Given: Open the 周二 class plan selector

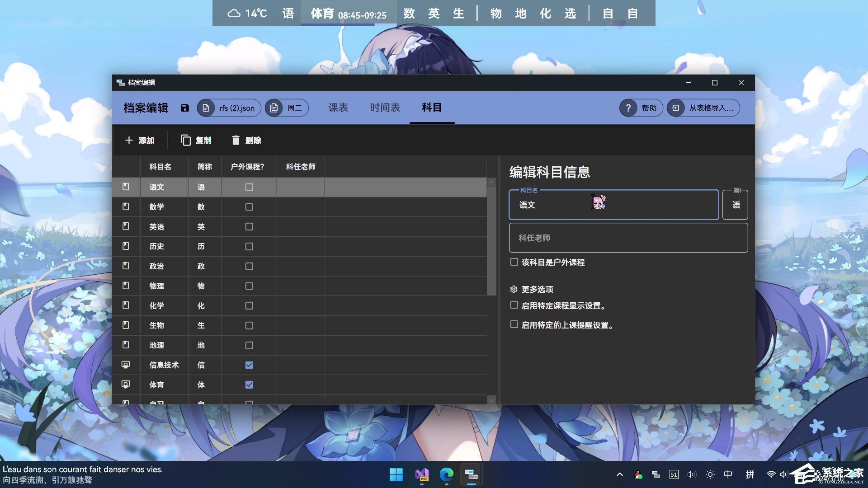Looking at the screenshot, I should click(x=287, y=108).
